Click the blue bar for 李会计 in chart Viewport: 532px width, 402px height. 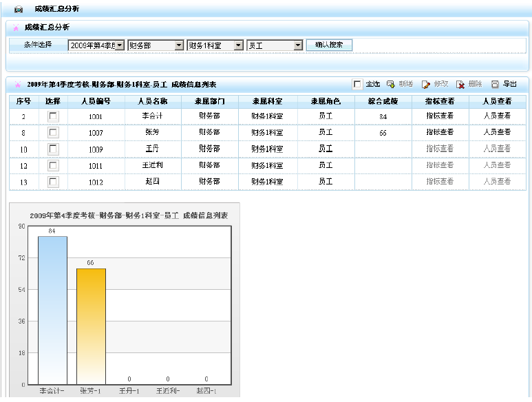click(x=52, y=310)
